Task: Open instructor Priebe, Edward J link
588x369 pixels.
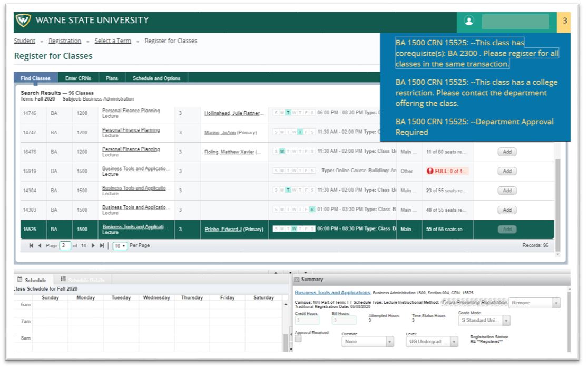Action: coord(223,230)
